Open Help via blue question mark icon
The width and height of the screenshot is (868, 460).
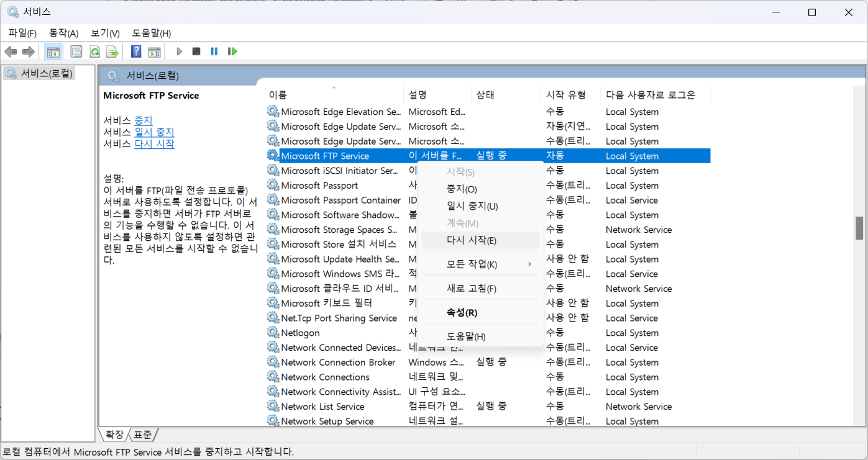(x=136, y=52)
